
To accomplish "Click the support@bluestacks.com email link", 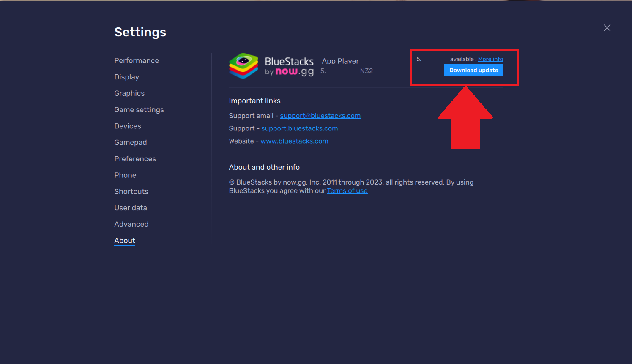I will pyautogui.click(x=320, y=116).
